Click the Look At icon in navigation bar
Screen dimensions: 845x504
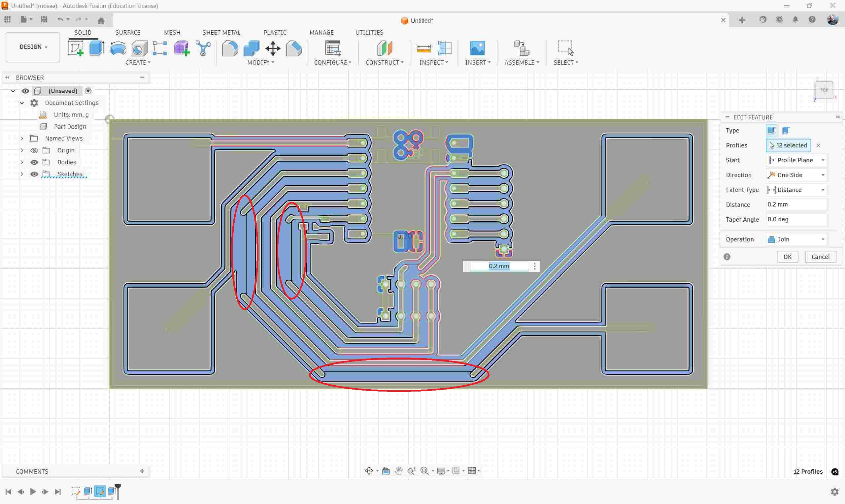click(386, 471)
